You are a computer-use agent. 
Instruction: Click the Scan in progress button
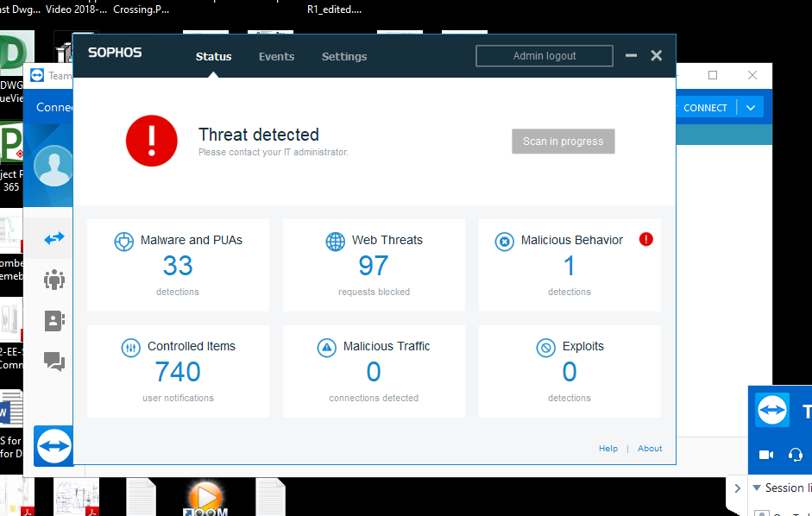tap(563, 142)
